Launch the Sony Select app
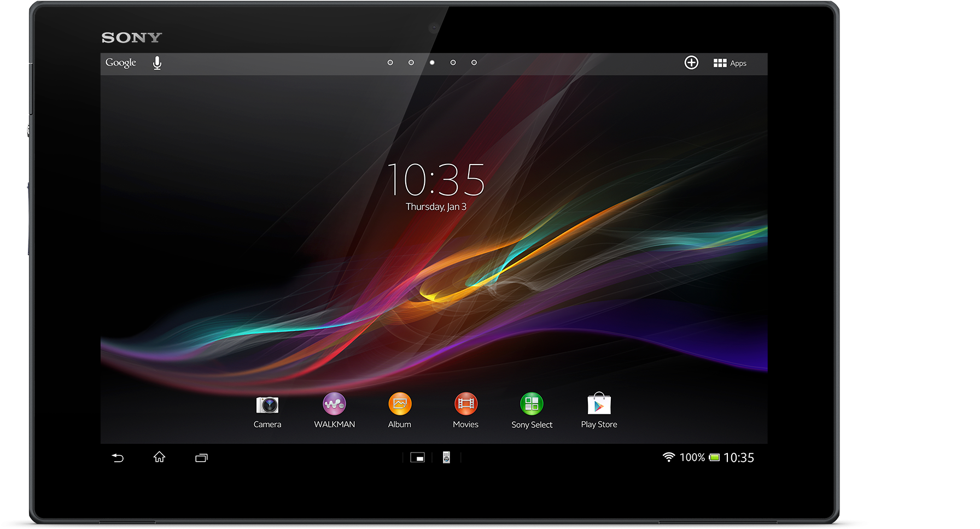This screenshot has width=980, height=529. [x=532, y=410]
